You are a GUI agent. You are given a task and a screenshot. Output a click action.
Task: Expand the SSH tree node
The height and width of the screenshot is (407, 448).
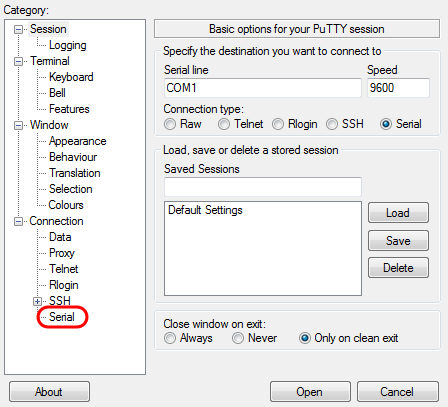pyautogui.click(x=37, y=301)
